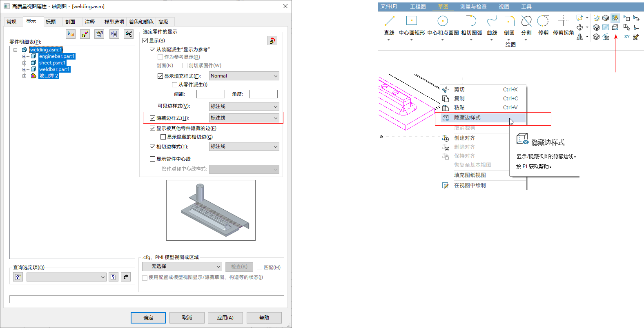Open the 显示填充样式 Normal dropdown
Screen dimensions: 644x328
pos(244,76)
